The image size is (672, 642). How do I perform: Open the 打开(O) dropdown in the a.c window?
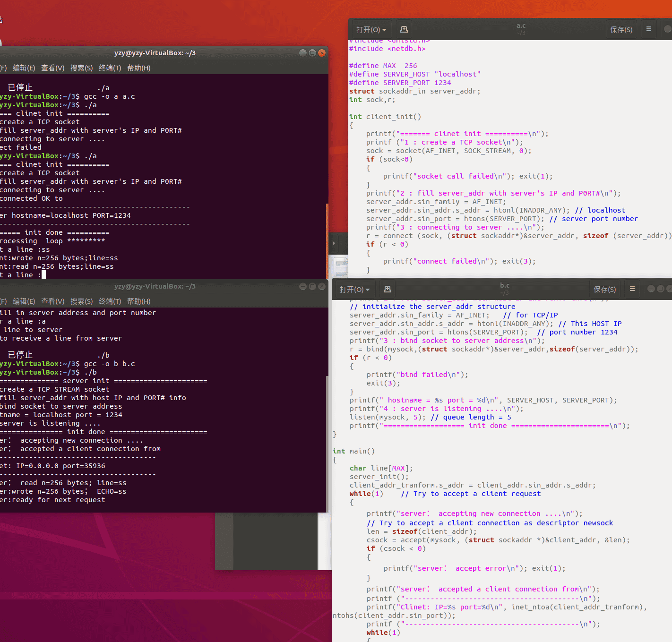371,29
